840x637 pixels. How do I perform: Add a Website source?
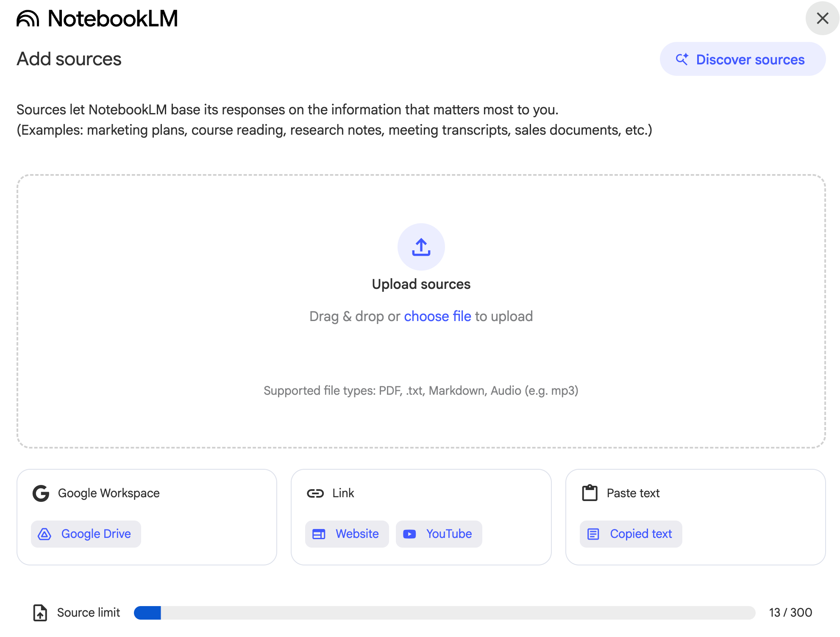pyautogui.click(x=347, y=534)
